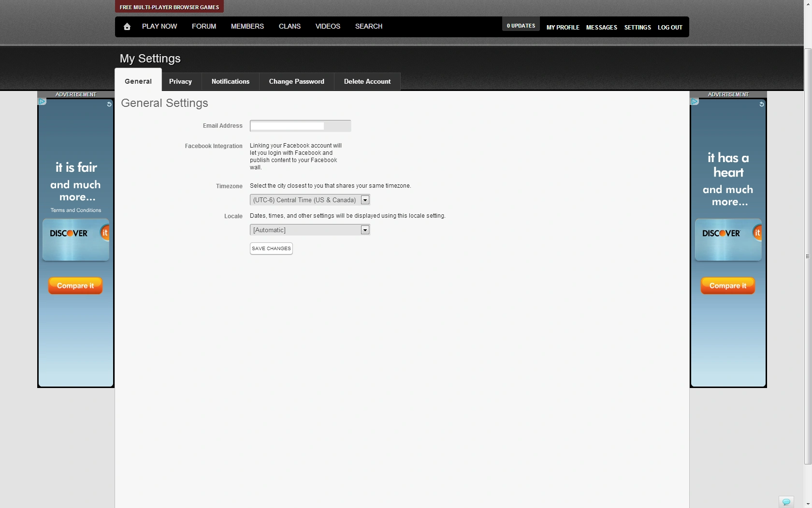Click the scrollbar down arrow
The height and width of the screenshot is (508, 812).
click(808, 504)
